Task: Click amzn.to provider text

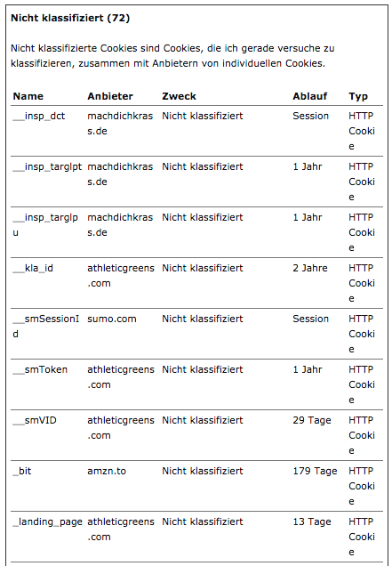Action: point(107,471)
